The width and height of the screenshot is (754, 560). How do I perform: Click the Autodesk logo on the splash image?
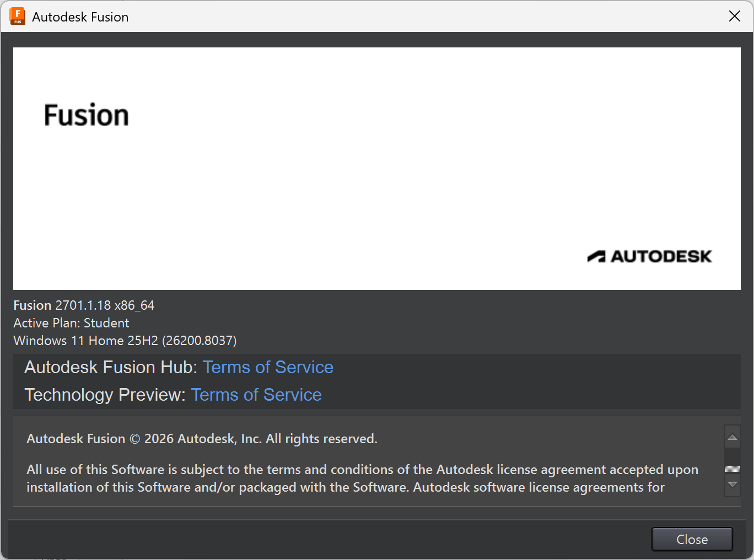click(x=649, y=256)
